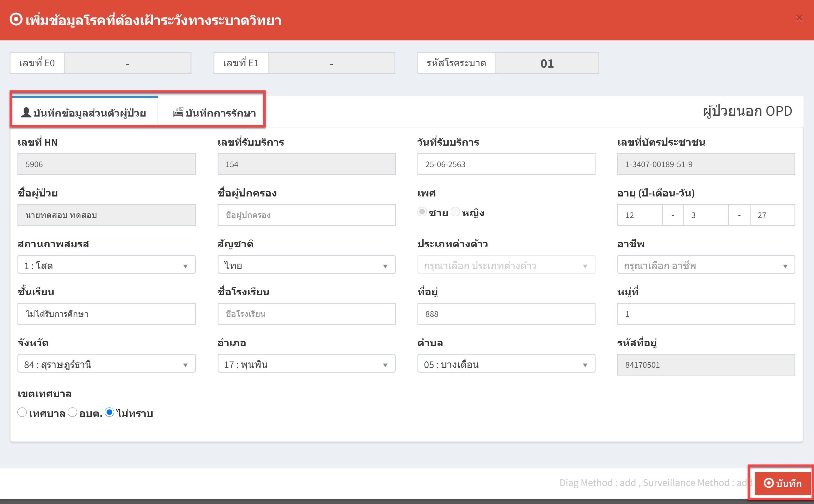Open the สถานภาพสมรส marital status dropdown
The width and height of the screenshot is (814, 504).
[106, 265]
